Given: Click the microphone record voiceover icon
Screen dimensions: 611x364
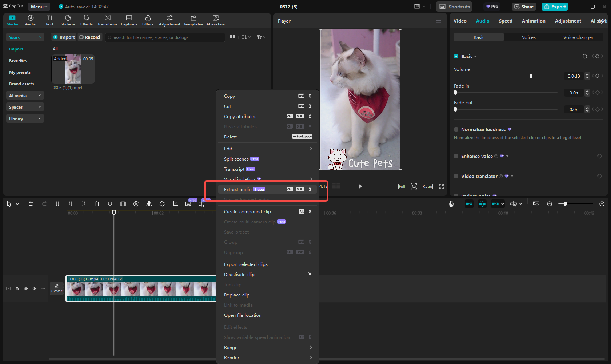Looking at the screenshot, I should (451, 204).
